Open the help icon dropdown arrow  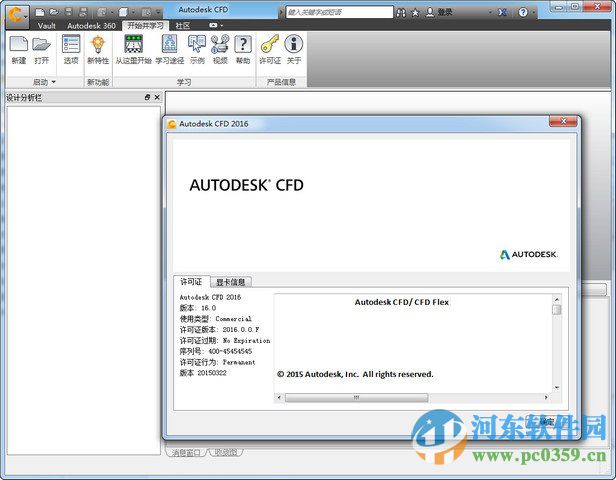click(534, 13)
